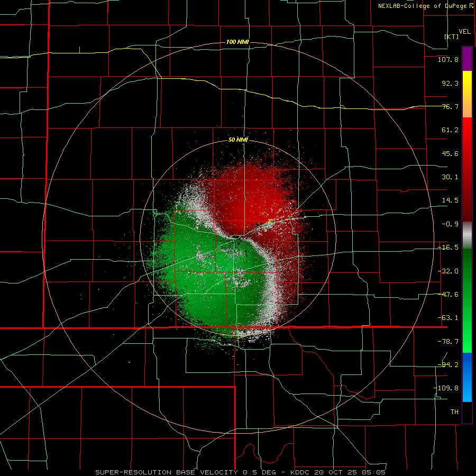Select the -109.8 legend value
Viewport: 476px width, 476px height.
tap(446, 388)
